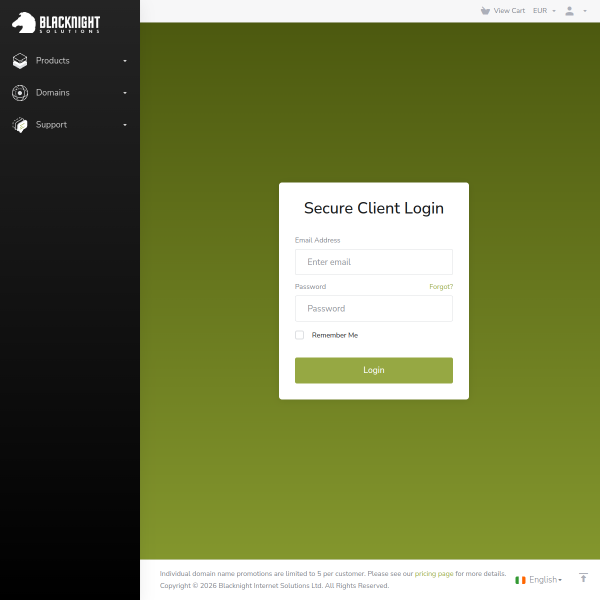Click the Domains globe icon in sidebar
Viewport: 600px width, 600px height.
point(20,93)
